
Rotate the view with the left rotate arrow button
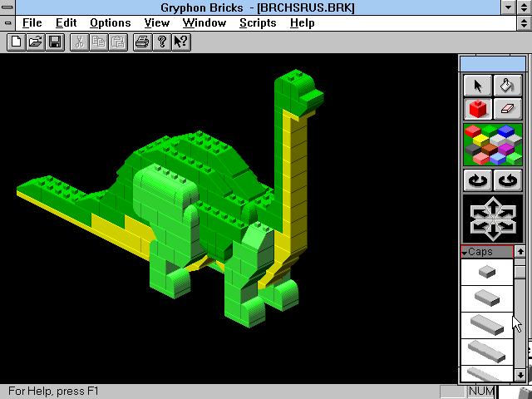[478, 180]
